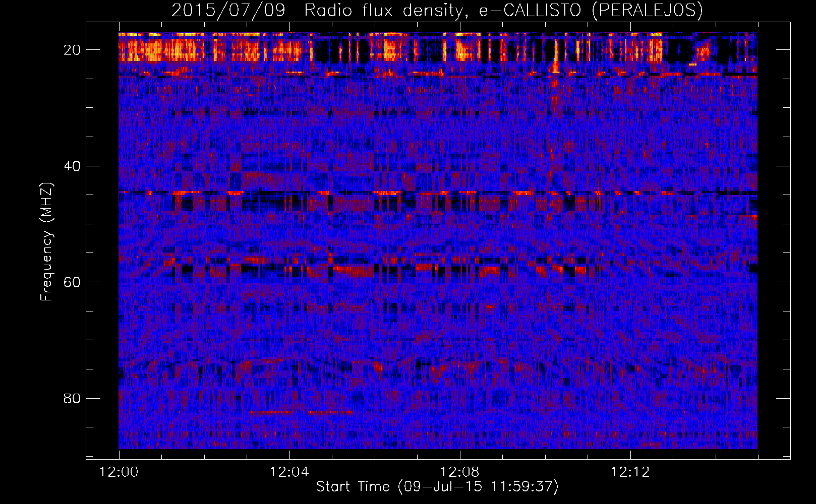The image size is (816, 504).
Task: Select the 80 frequency tick label
Action: [73, 398]
